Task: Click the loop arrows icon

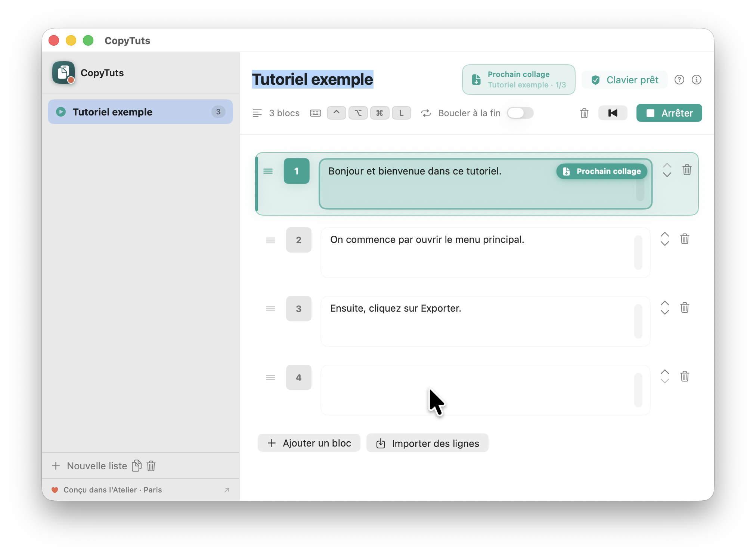Action: pyautogui.click(x=426, y=113)
